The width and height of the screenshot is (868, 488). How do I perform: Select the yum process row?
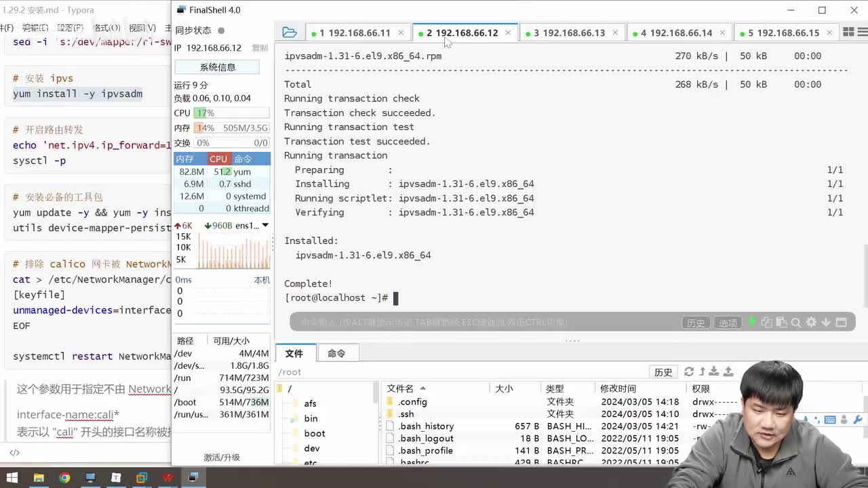pyautogui.click(x=222, y=171)
